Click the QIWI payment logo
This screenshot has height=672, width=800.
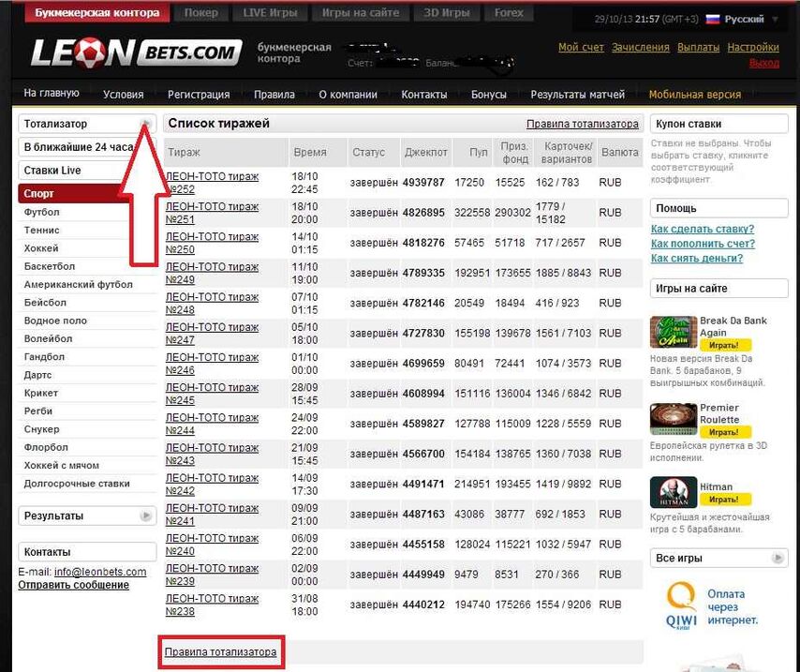[682, 606]
